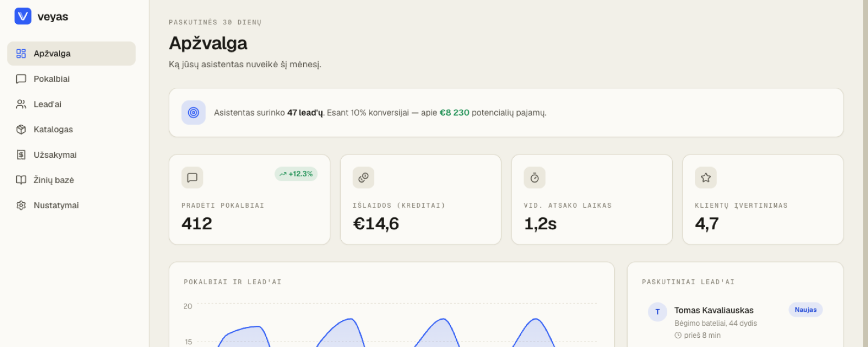Click the Nustatymai gear icon
868x347 pixels.
21,205
